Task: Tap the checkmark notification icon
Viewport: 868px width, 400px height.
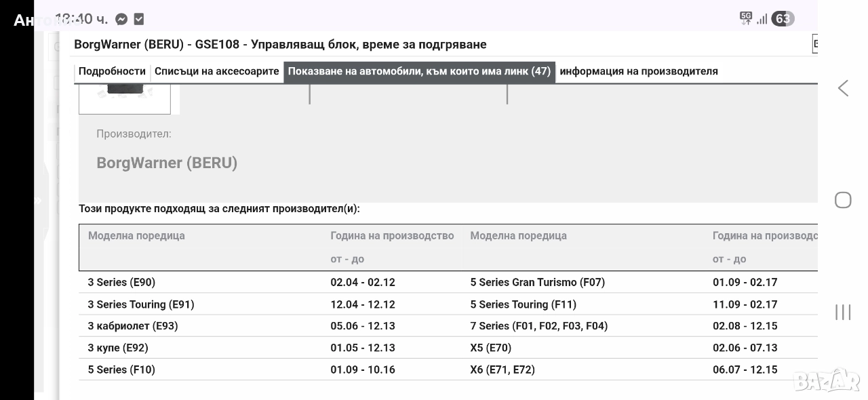Action: 139,19
